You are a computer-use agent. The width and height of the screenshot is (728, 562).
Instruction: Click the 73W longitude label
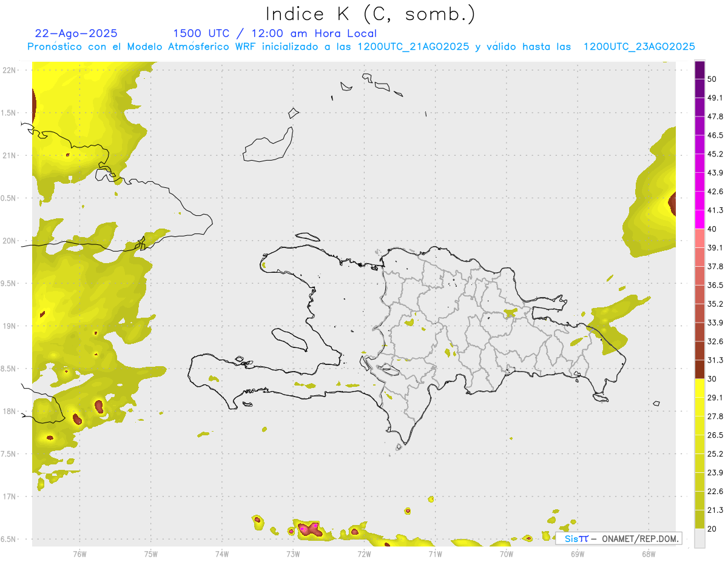293,554
